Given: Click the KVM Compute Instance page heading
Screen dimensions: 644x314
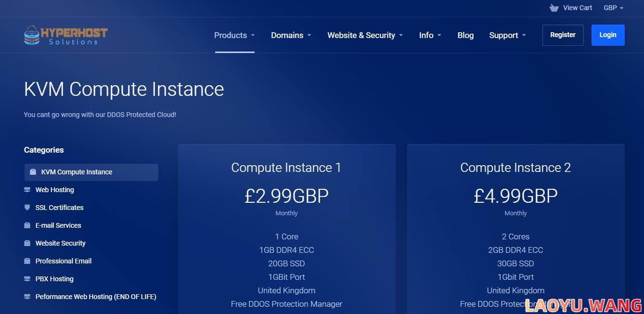Looking at the screenshot, I should click(x=124, y=89).
